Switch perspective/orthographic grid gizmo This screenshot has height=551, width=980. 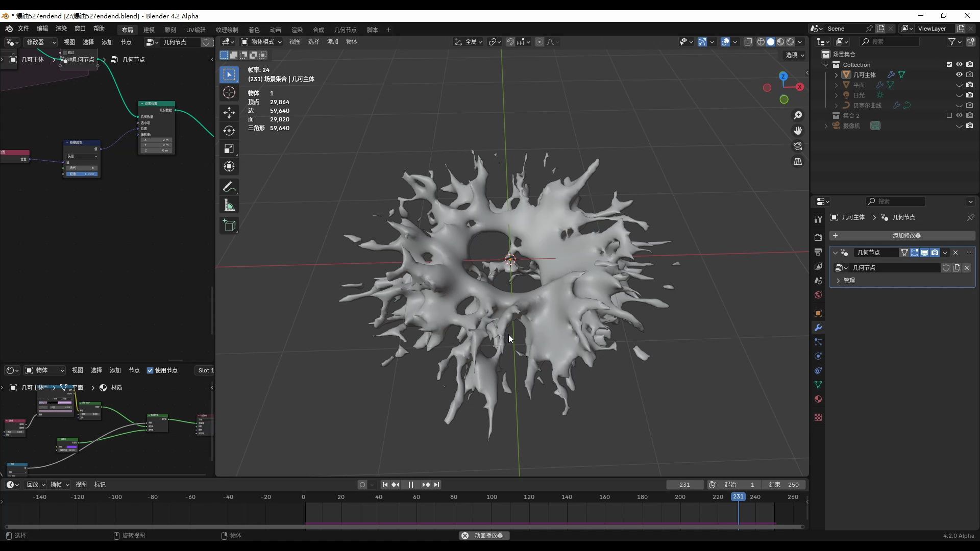798,161
